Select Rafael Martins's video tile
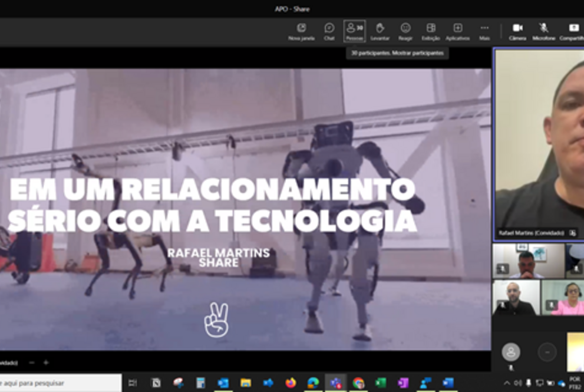 pyautogui.click(x=538, y=144)
